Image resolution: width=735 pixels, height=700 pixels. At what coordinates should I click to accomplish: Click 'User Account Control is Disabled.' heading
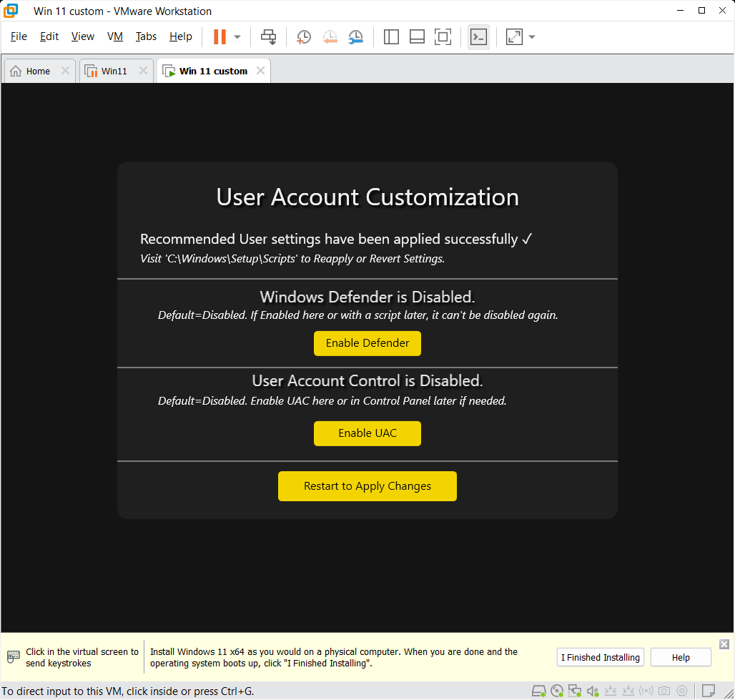(x=367, y=380)
